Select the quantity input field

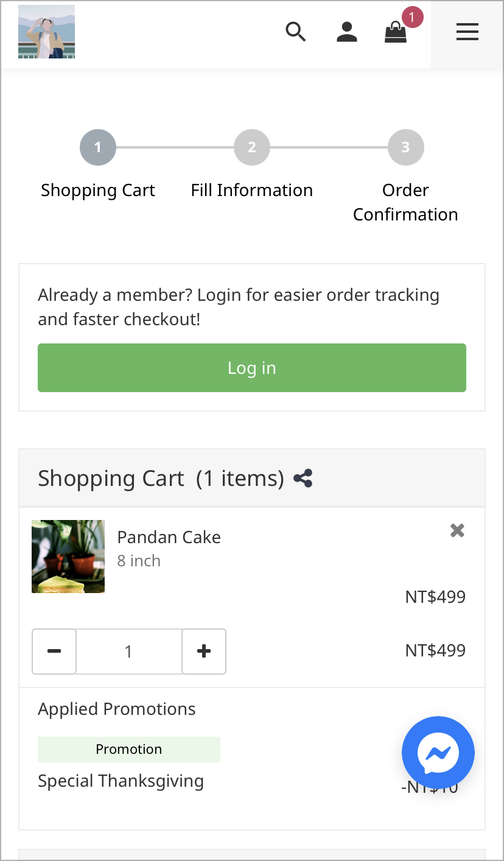point(129,651)
